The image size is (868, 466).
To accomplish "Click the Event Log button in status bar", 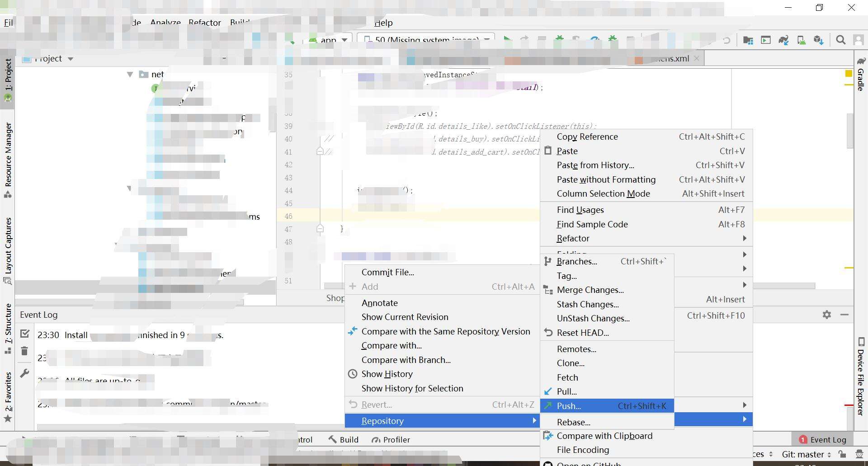I will click(822, 439).
